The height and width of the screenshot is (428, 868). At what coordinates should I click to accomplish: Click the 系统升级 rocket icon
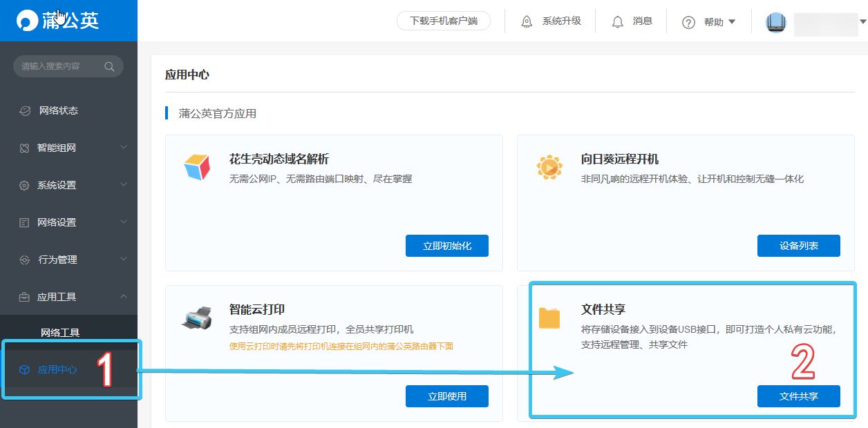[527, 21]
